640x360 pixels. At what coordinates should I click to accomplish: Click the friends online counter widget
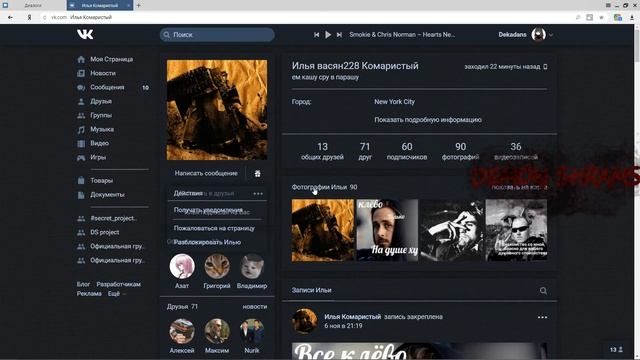tap(616, 349)
